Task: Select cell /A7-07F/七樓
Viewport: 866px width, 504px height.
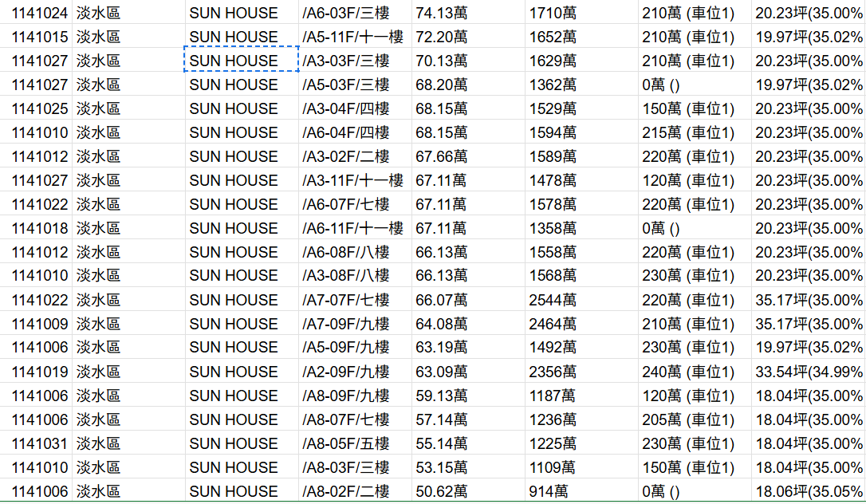Action: 355,299
